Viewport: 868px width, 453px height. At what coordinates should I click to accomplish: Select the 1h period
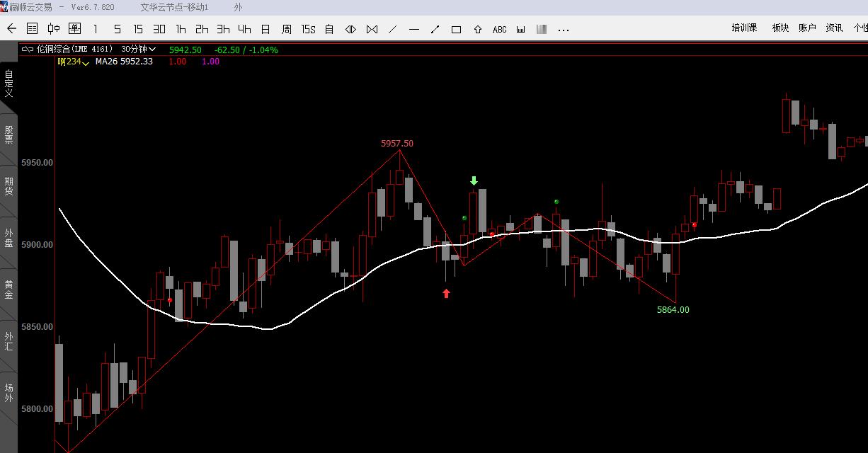(x=181, y=29)
